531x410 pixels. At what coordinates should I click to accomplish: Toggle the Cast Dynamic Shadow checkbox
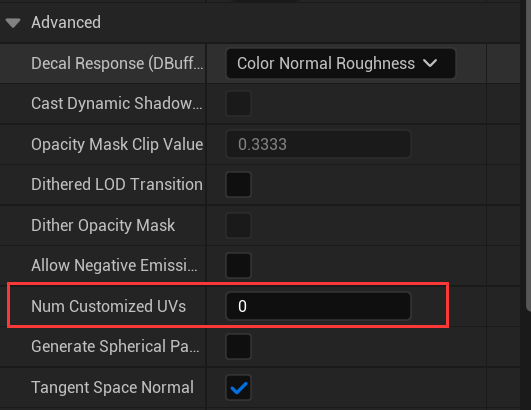tap(238, 104)
